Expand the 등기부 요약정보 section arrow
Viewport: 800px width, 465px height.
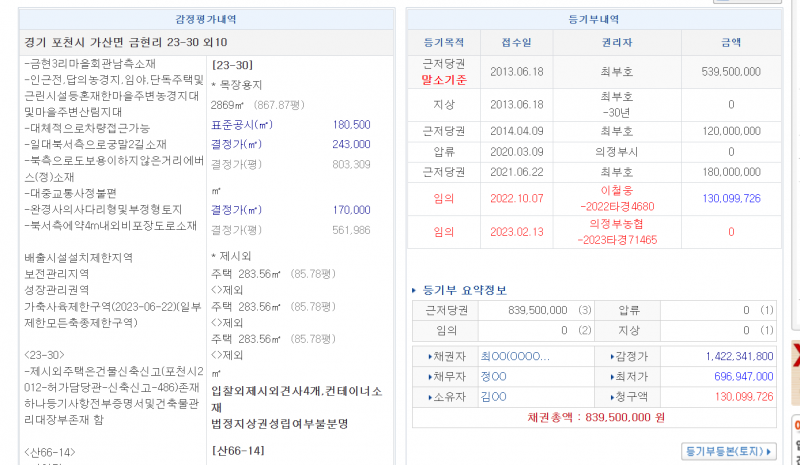click(416, 290)
